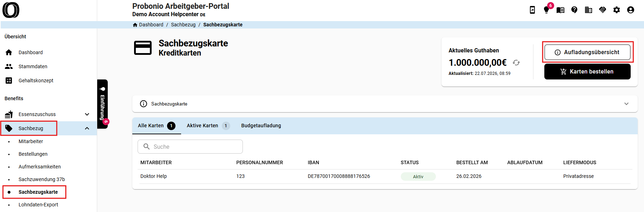Sort by IBAN column header
Screen dimensions: 644x212
point(313,162)
